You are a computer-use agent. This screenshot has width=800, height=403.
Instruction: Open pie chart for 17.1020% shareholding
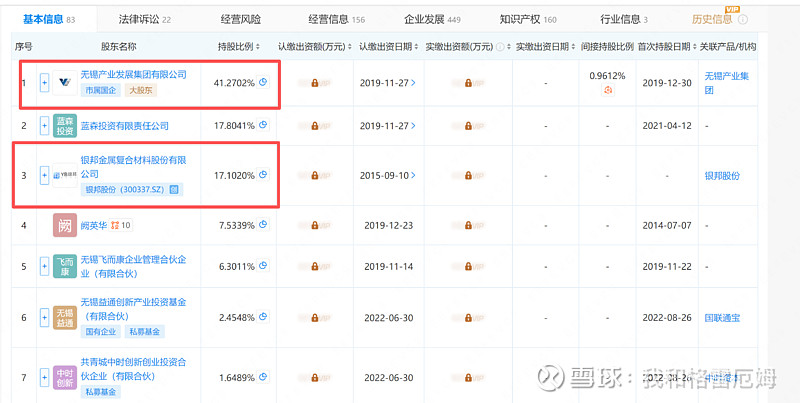[263, 175]
